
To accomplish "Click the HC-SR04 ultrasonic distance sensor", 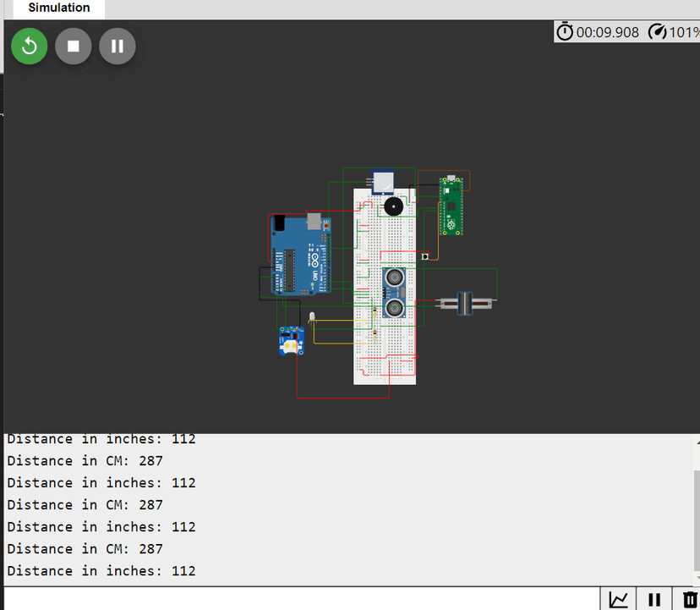I will point(394,293).
